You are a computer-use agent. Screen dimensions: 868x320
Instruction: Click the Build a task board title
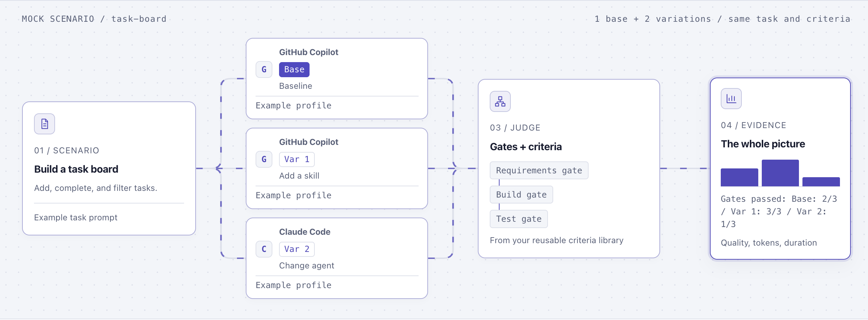point(76,169)
